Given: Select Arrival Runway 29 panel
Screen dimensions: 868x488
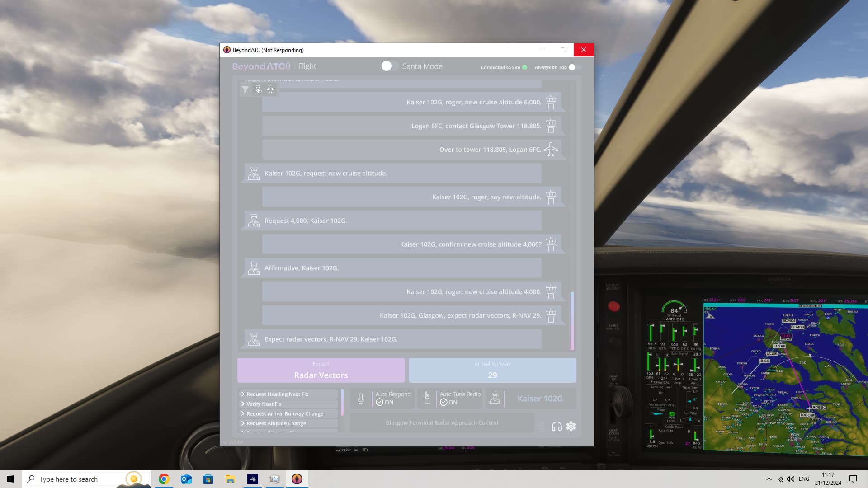Looking at the screenshot, I should pos(492,370).
